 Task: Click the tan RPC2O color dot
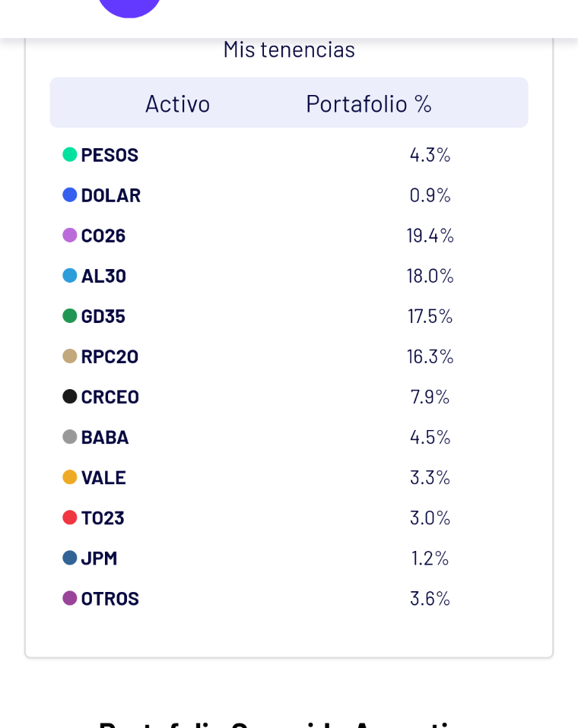coord(70,356)
